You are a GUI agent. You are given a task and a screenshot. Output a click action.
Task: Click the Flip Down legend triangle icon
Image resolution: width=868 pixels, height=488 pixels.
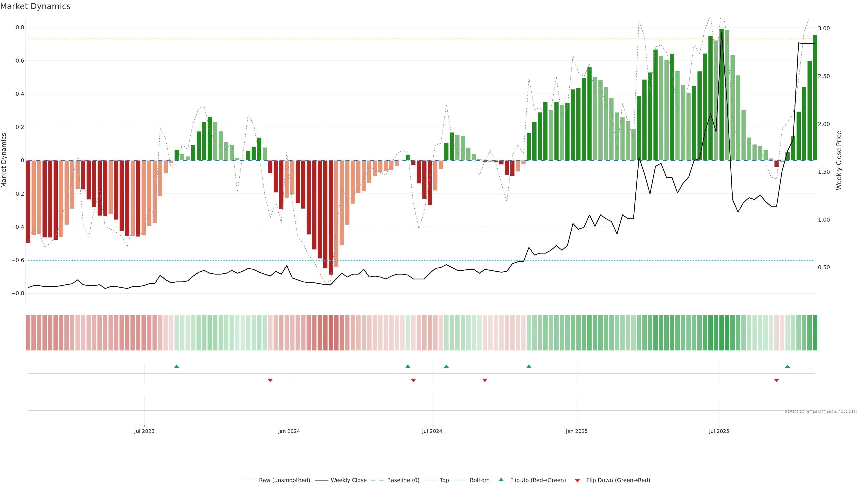[577, 480]
